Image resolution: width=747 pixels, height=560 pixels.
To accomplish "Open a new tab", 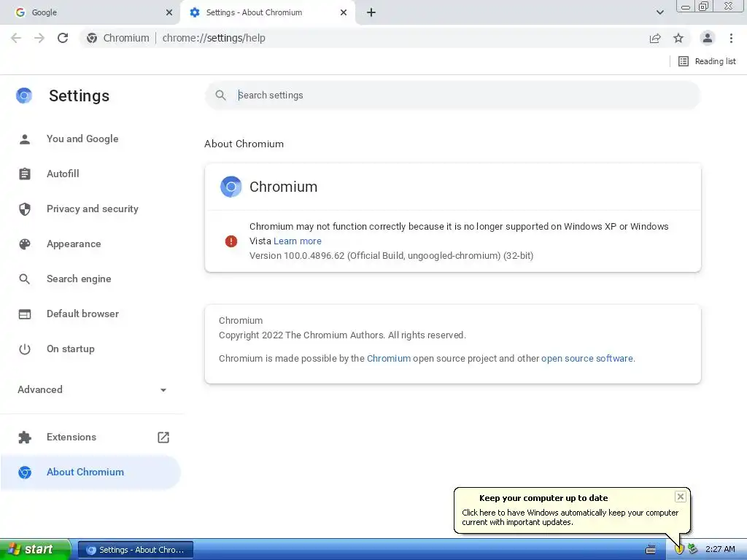I will pyautogui.click(x=371, y=12).
